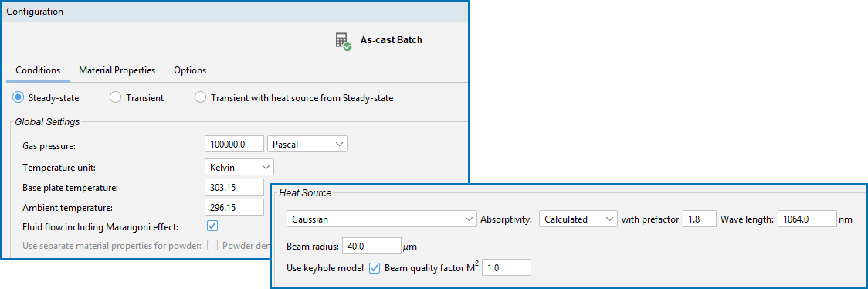Choose the Transient radio option
The width and height of the screenshot is (868, 289).
click(115, 98)
